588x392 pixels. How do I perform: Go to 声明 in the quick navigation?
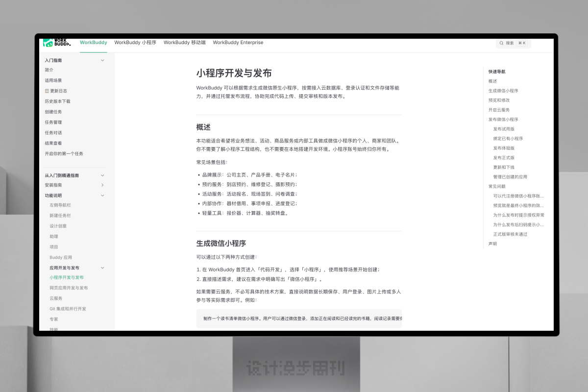click(x=492, y=244)
